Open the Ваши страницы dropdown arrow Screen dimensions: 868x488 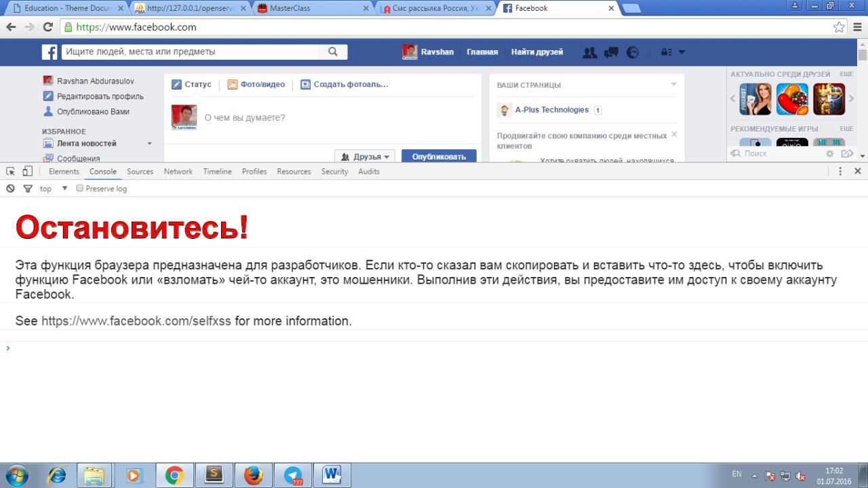coord(673,85)
